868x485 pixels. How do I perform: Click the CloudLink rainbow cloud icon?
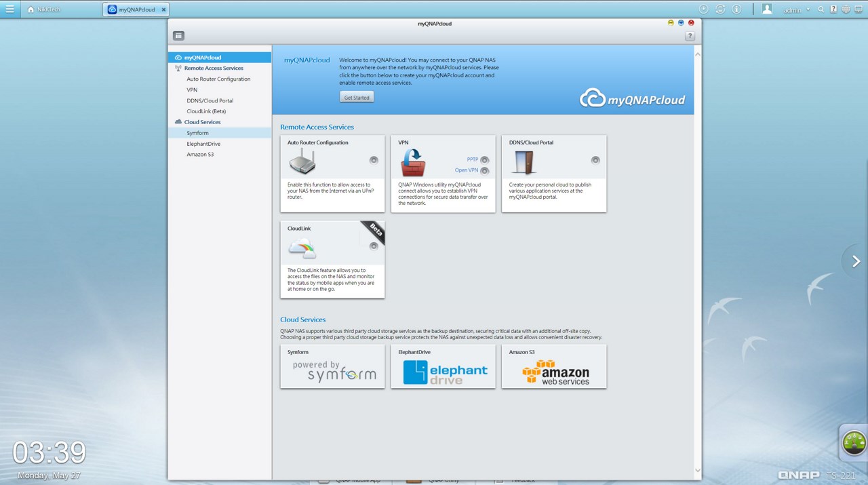[x=302, y=248]
